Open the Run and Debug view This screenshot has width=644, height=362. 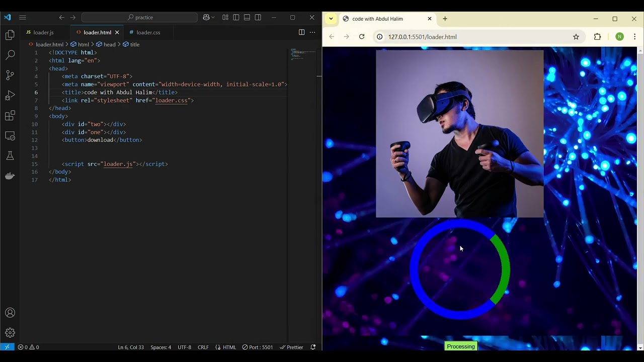click(x=10, y=96)
